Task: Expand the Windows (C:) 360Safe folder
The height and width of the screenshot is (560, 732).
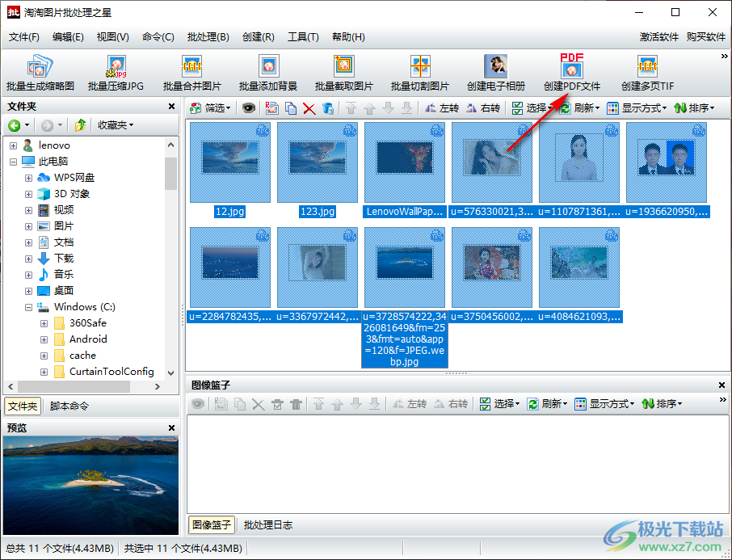Action: pos(44,323)
